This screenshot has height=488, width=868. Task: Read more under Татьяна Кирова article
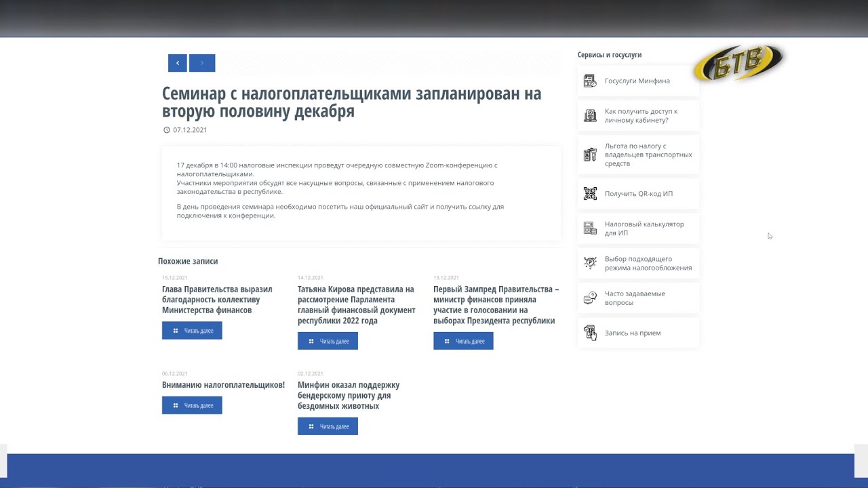[x=328, y=341]
